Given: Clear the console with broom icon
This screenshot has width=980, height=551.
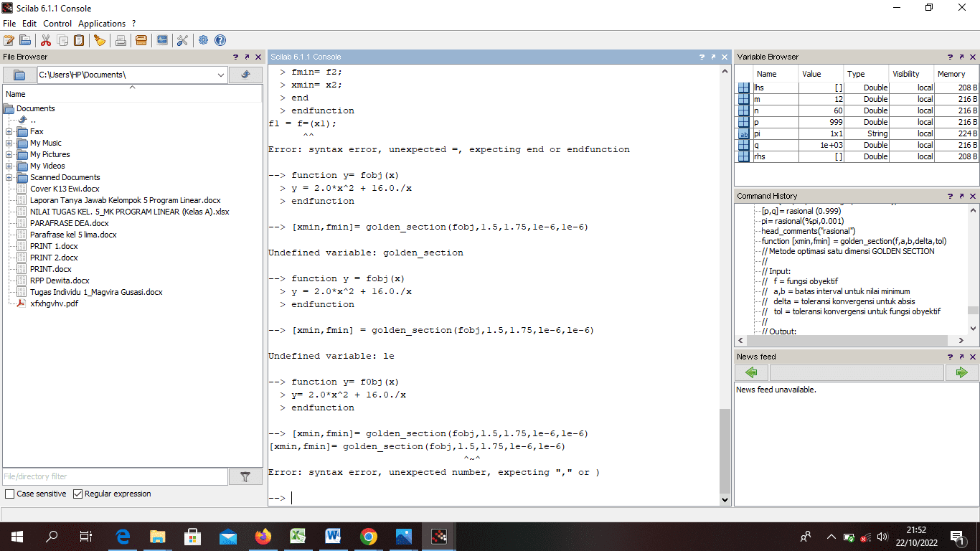Looking at the screenshot, I should 100,40.
